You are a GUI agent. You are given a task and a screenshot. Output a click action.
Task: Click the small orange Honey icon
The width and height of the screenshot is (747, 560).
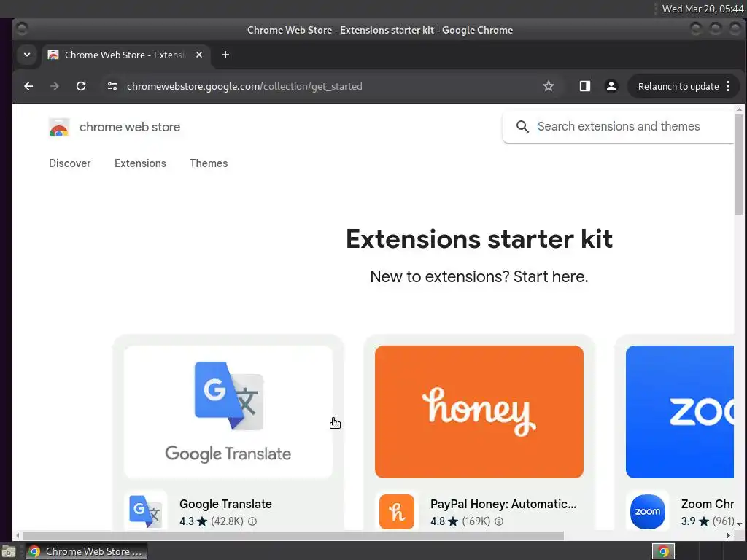click(x=397, y=512)
